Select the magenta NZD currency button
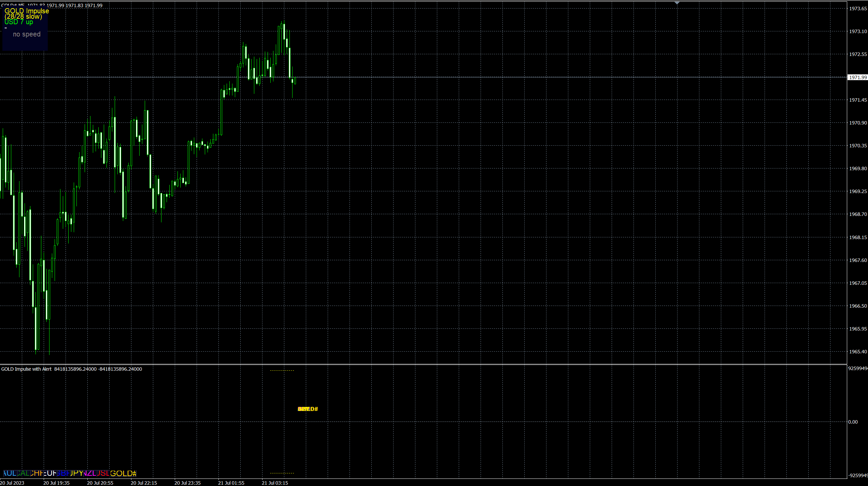 [89, 473]
